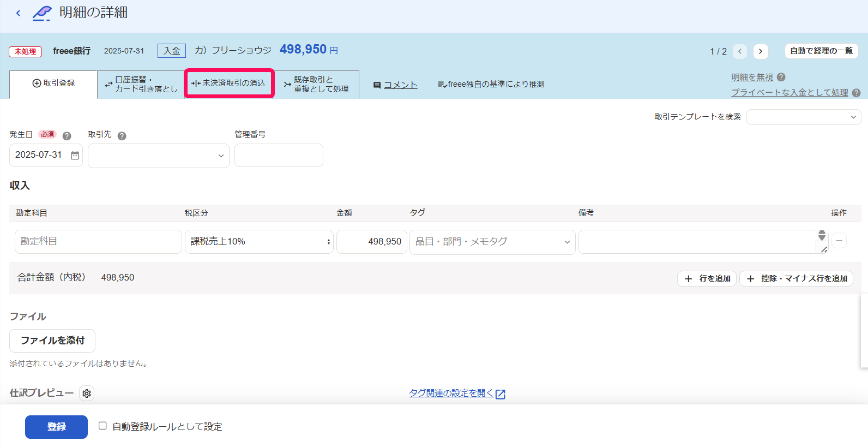Open the 取引先 dropdown
The image size is (868, 447).
click(x=159, y=156)
